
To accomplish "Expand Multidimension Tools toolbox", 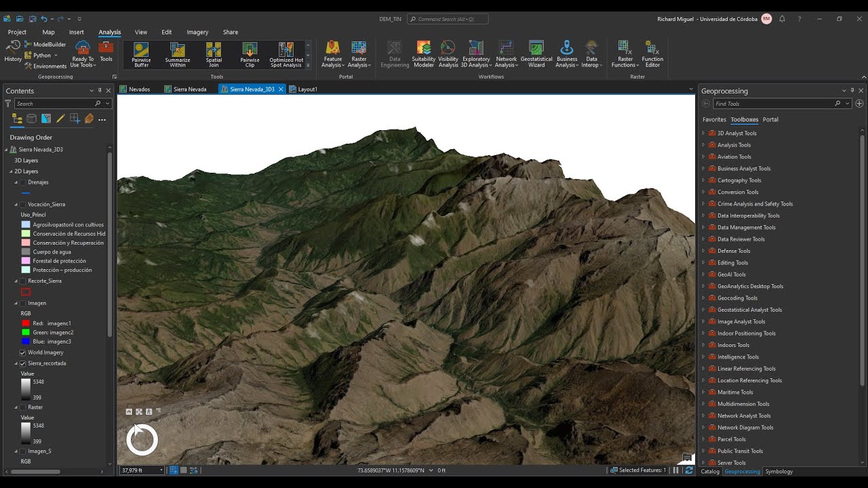I will point(703,404).
